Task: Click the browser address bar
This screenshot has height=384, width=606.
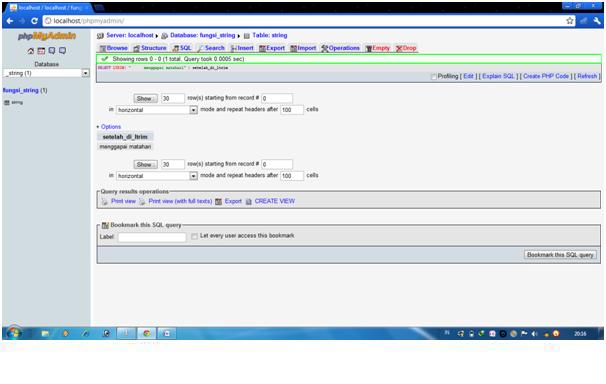Action: [305, 21]
